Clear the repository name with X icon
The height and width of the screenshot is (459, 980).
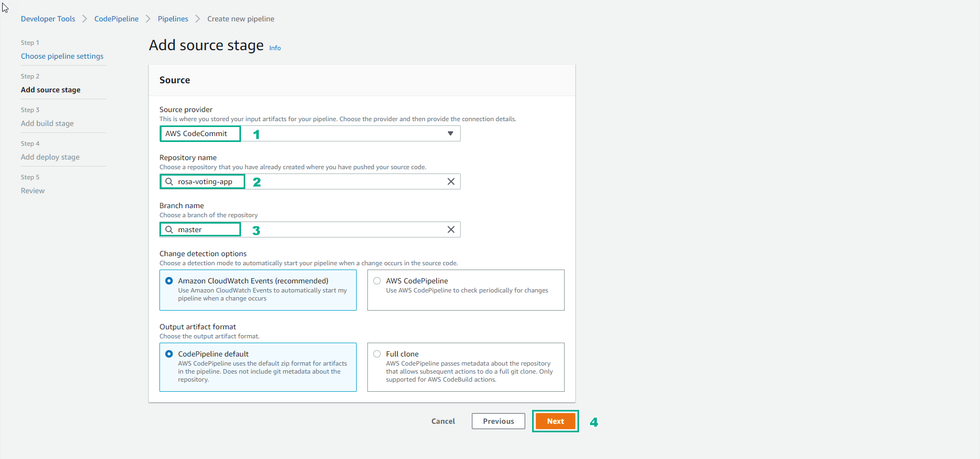(x=451, y=181)
